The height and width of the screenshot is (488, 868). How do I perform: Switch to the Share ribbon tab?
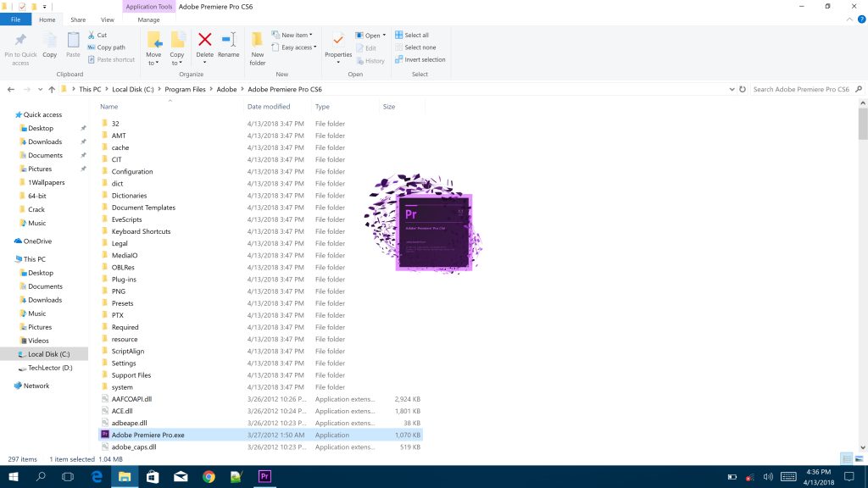(x=78, y=19)
